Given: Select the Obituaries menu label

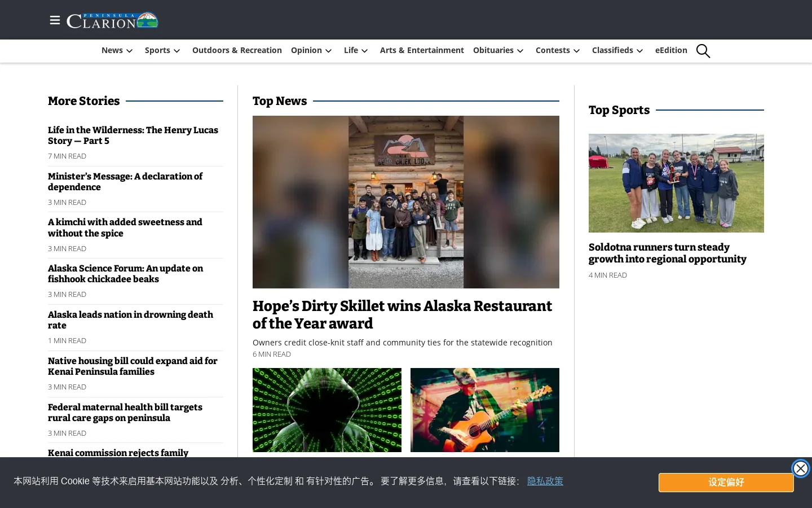Looking at the screenshot, I should pyautogui.click(x=493, y=50).
